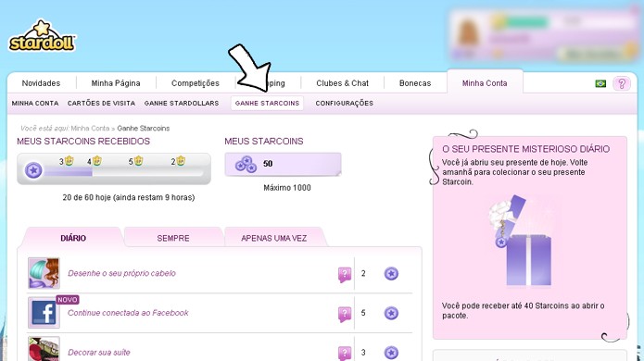The width and height of the screenshot is (644, 361).
Task: Open 'Desenhe o seu próprio cabelo' link
Action: pyautogui.click(x=121, y=274)
